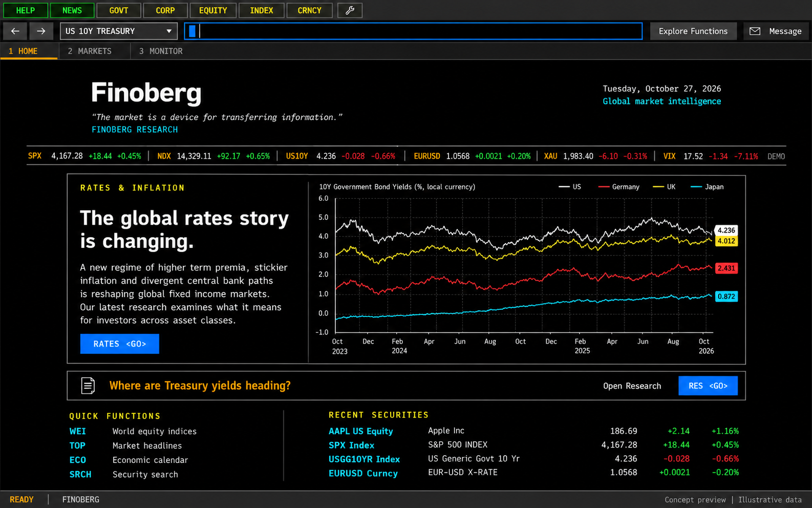Select the CRNCY sector key
812x508 pixels.
(310, 10)
